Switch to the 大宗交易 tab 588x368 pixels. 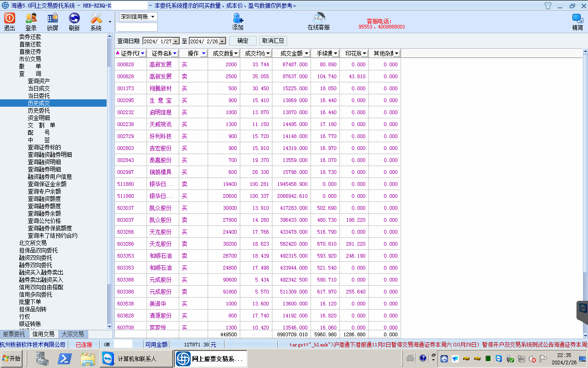[73, 334]
